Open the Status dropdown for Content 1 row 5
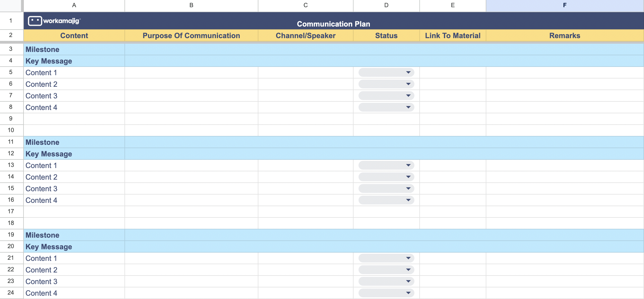This screenshot has height=299, width=644. [386, 72]
